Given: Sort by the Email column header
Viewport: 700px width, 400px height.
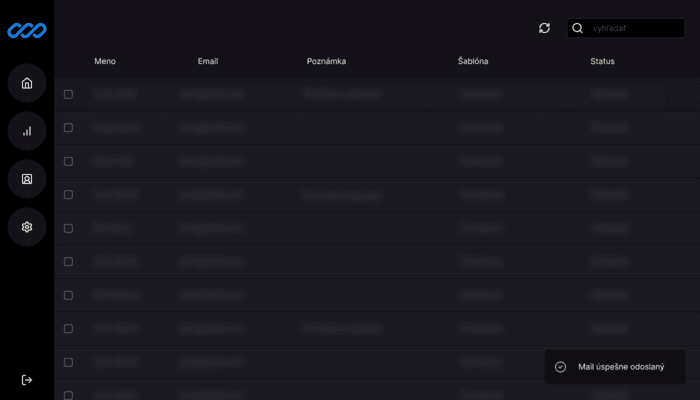Looking at the screenshot, I should [x=208, y=62].
